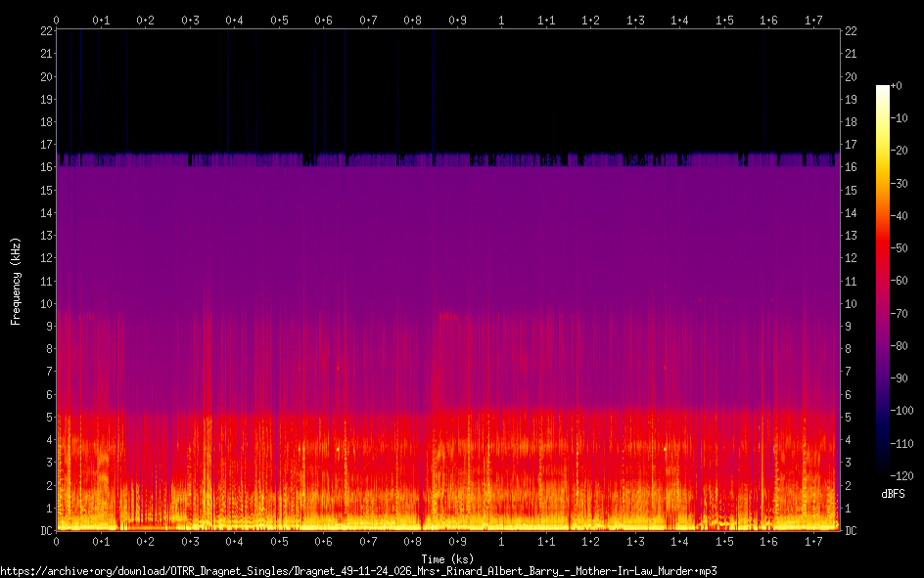
Task: Click the 16 kHz label on the right axis
Action: (x=852, y=167)
